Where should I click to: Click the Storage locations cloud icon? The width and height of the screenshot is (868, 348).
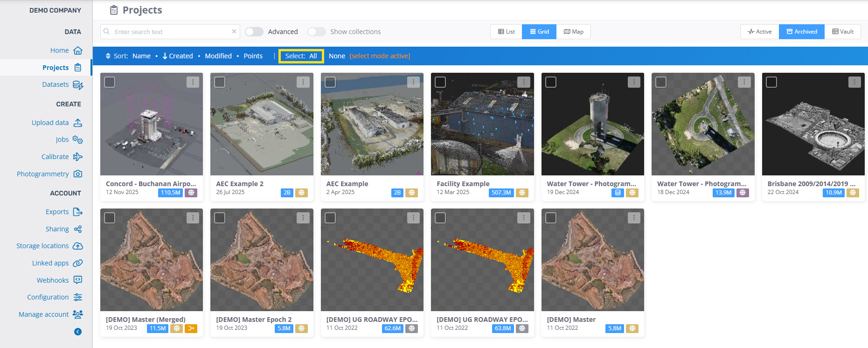tap(78, 246)
